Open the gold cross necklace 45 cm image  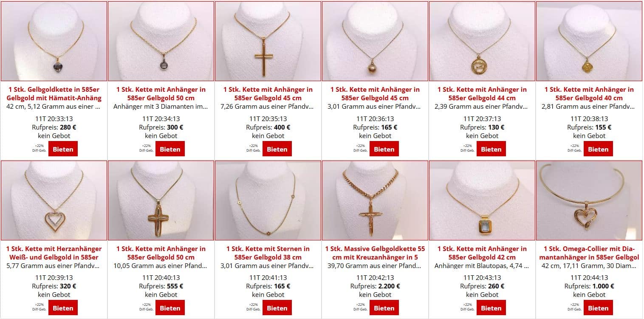pos(268,41)
